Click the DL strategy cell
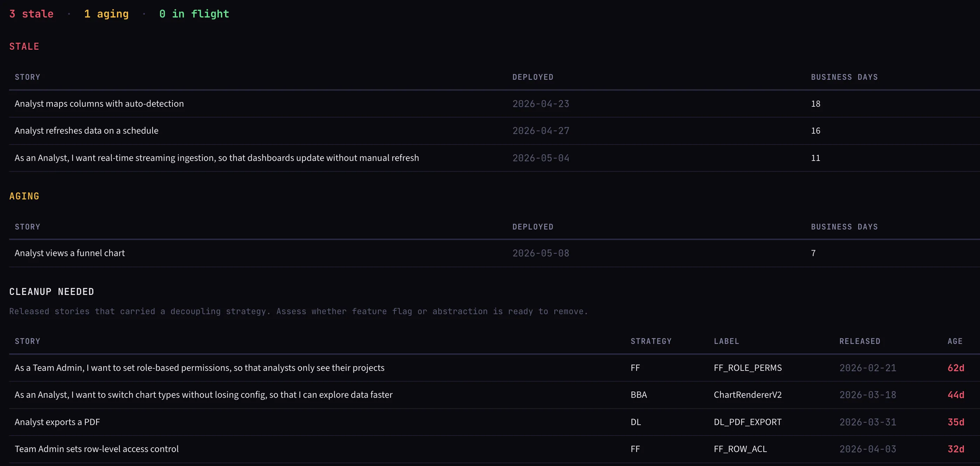 coord(635,422)
